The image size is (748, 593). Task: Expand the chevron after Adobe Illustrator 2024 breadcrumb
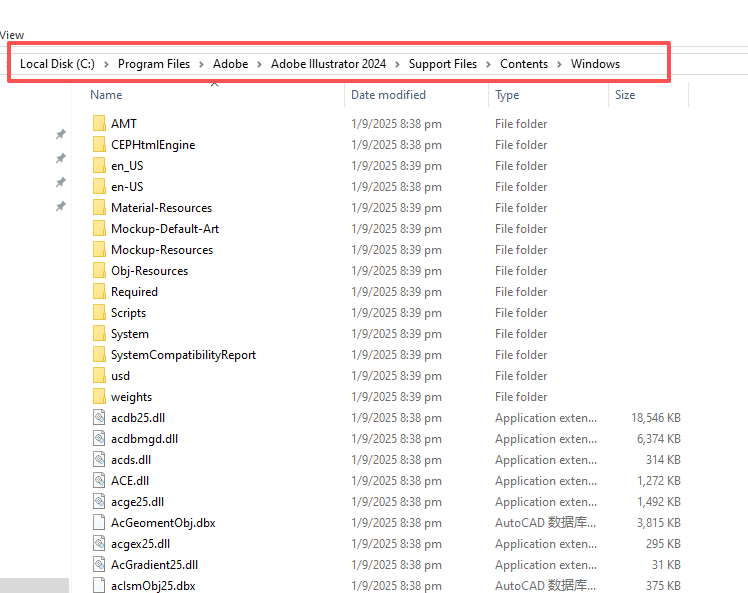[397, 64]
